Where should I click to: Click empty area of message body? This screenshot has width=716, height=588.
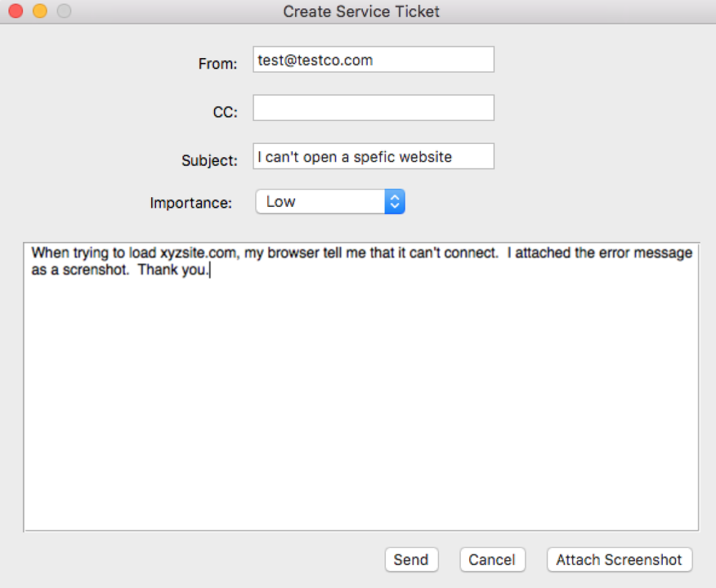(x=361, y=402)
